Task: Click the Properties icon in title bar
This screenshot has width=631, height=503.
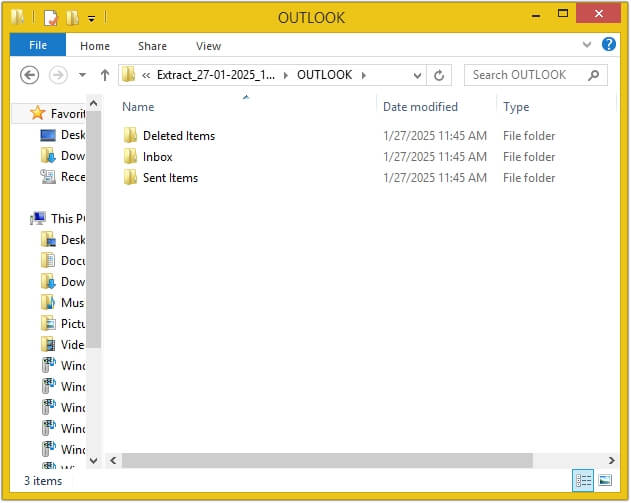Action: click(51, 17)
